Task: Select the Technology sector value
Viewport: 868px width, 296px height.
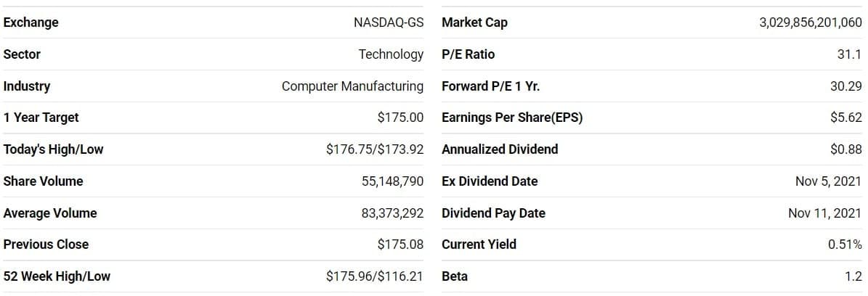Action: point(391,54)
